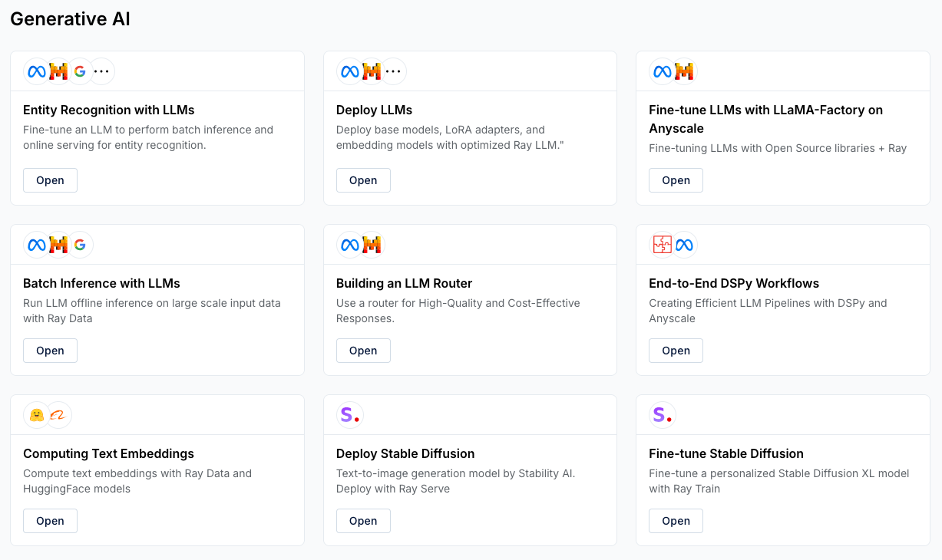Click Google icon on Batch Inference card
The height and width of the screenshot is (560, 942).
(80, 245)
